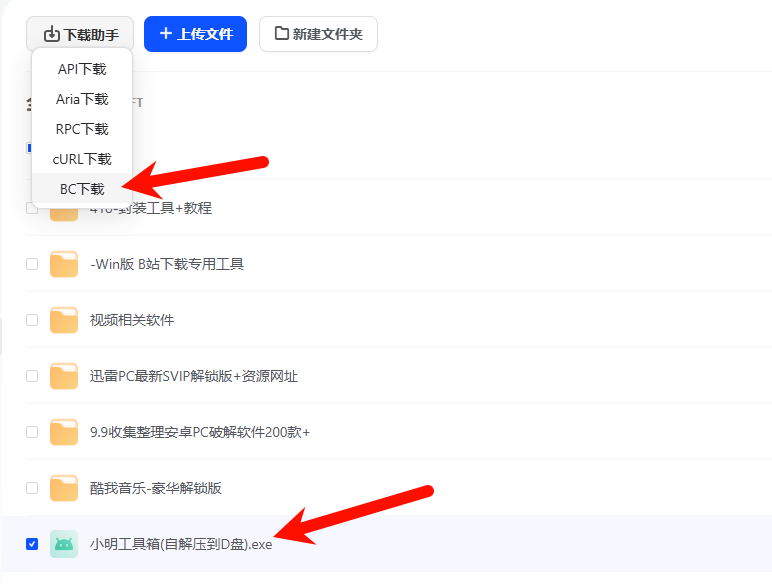Open folder name -Win版 B站下载专用工具
The image size is (772, 584).
point(167,264)
